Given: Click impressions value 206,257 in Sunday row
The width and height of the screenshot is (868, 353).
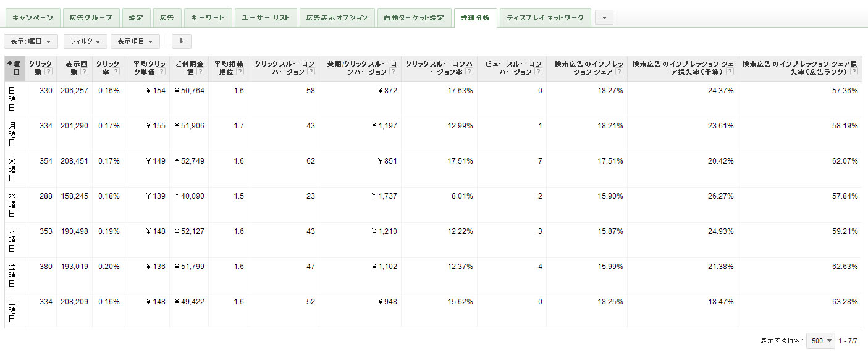Looking at the screenshot, I should coord(74,91).
